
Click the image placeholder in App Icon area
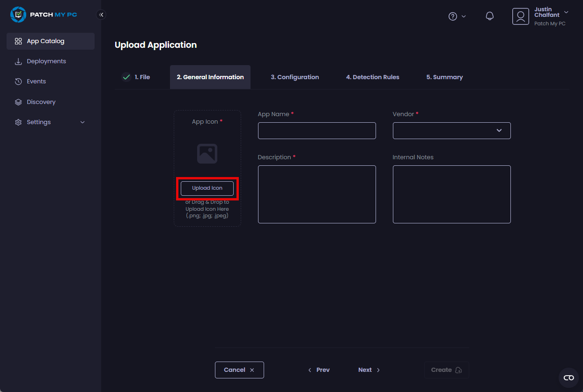[207, 154]
